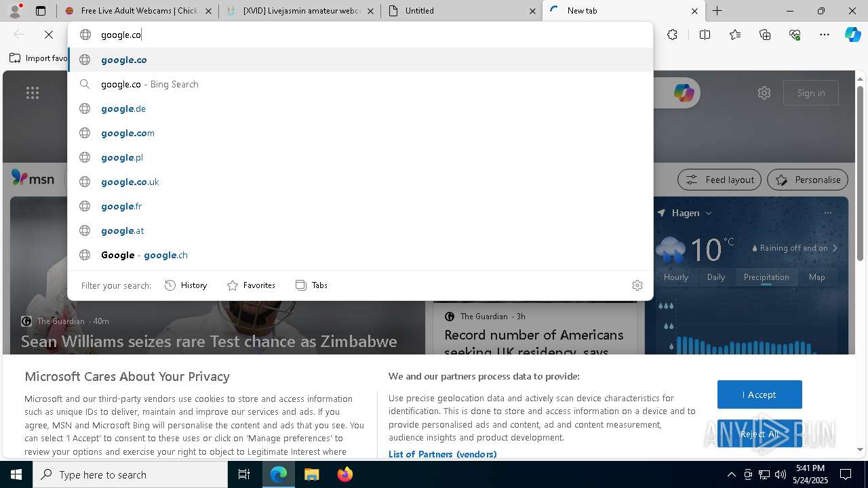Open Split screen icon
Image resolution: width=868 pixels, height=488 pixels.
coord(705,35)
